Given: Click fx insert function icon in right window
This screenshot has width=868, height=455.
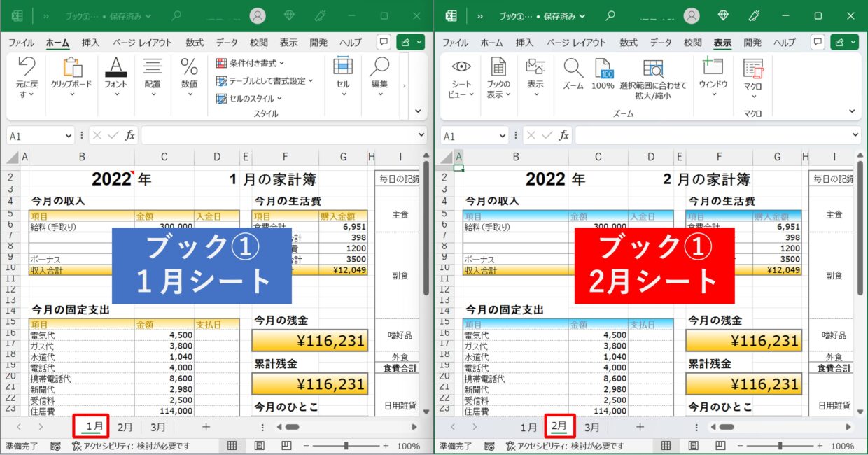Looking at the screenshot, I should pos(564,136).
